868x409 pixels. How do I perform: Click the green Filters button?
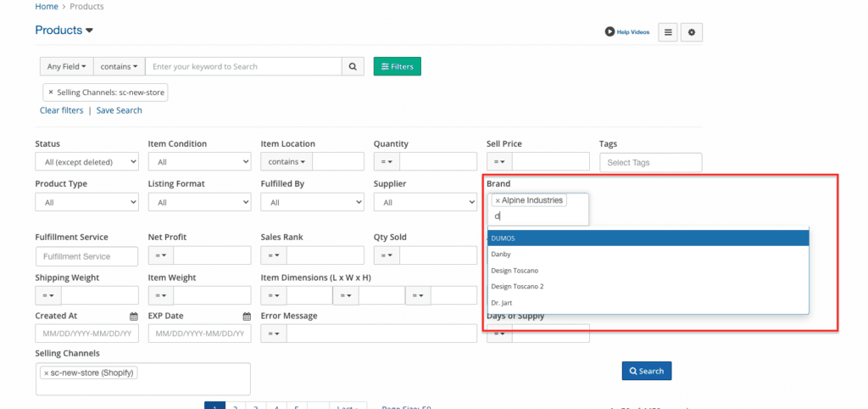[397, 66]
